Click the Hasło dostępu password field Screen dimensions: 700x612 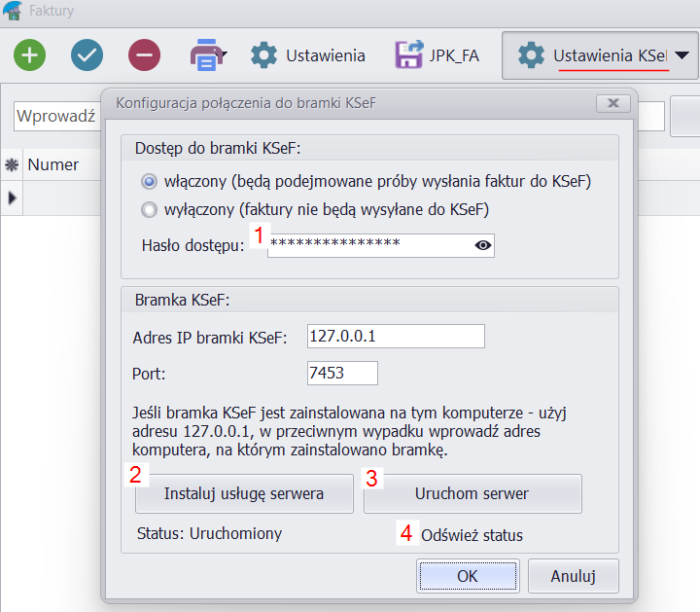coord(369,245)
